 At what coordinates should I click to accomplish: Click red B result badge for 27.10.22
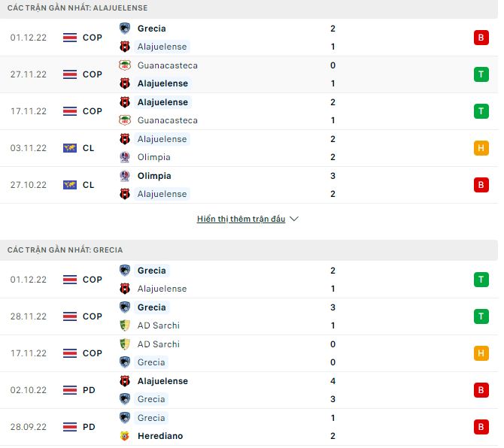[481, 185]
